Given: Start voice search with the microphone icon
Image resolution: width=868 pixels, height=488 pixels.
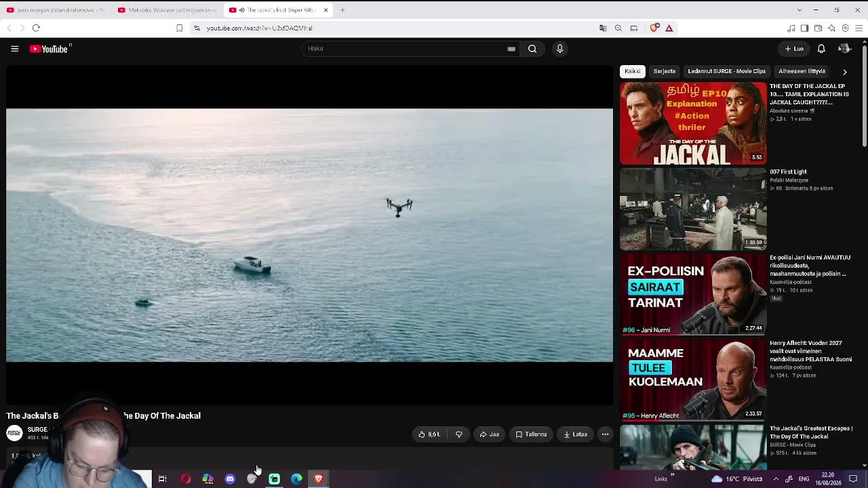Looking at the screenshot, I should pyautogui.click(x=559, y=49).
